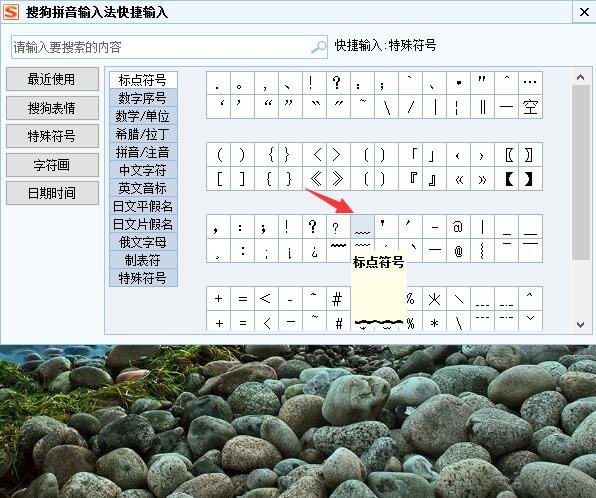Insert the asterisk * symbol

[434, 322]
